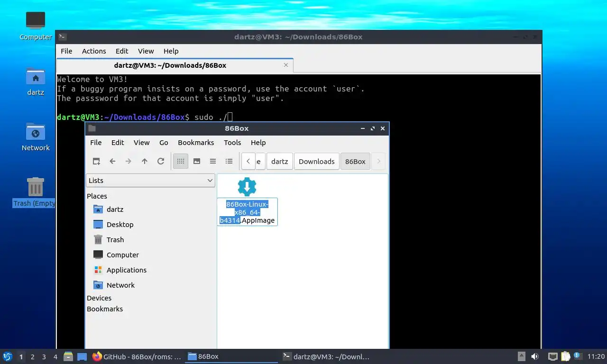607x364 pixels.
Task: Open the Bookmarks menu
Action: click(196, 142)
